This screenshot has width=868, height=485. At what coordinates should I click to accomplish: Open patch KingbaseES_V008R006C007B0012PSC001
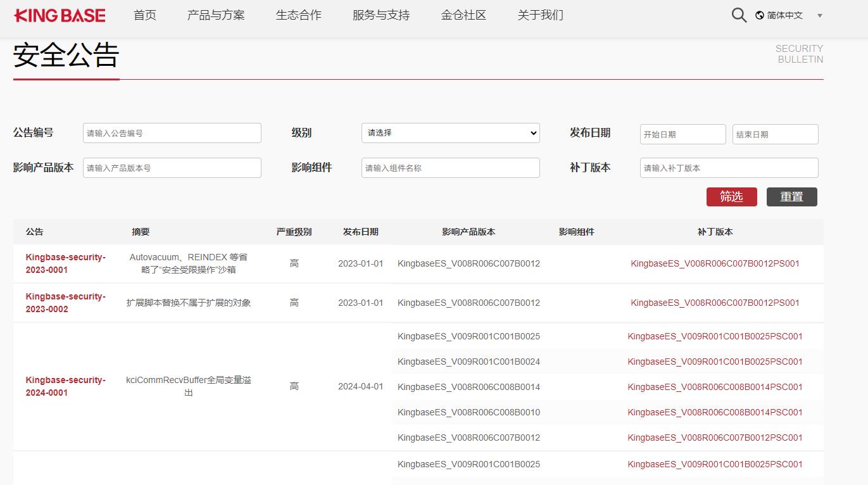[x=715, y=438]
